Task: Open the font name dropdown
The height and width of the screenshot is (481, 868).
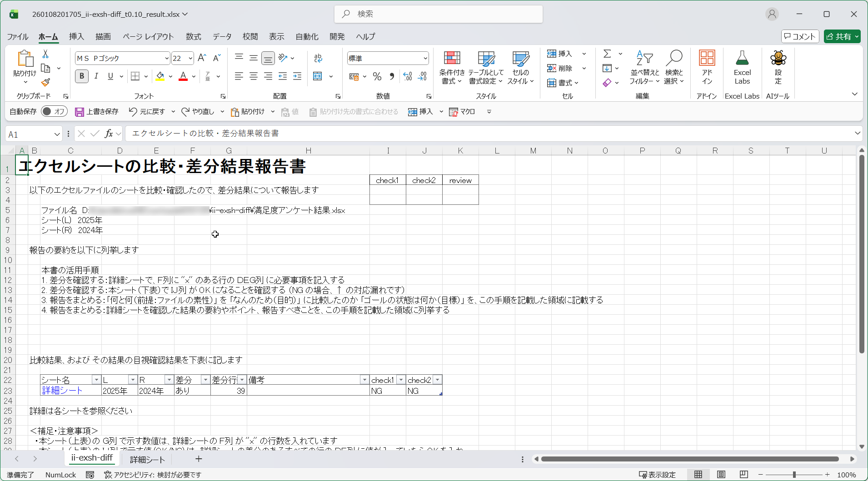Action: coord(166,58)
